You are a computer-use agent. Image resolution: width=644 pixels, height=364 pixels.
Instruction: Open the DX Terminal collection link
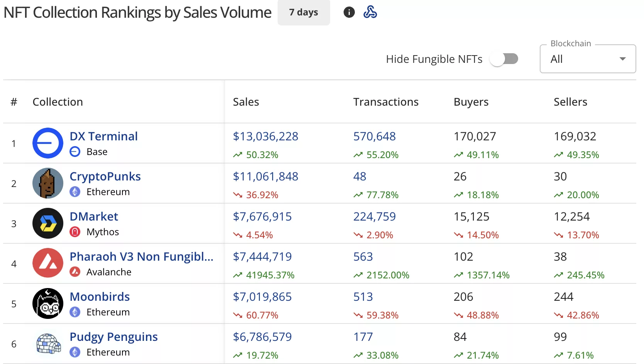coord(103,136)
